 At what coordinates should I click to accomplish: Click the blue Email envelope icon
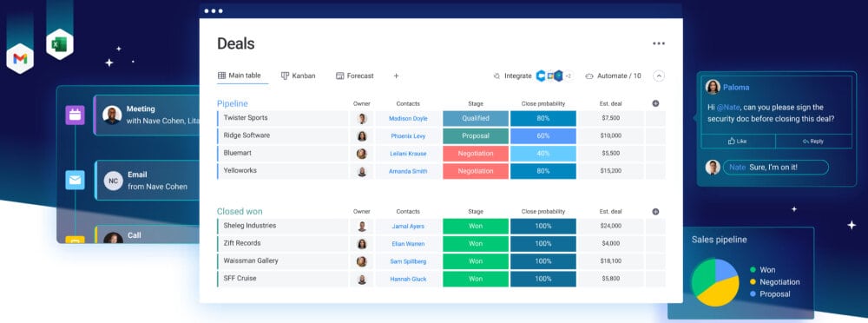(x=76, y=180)
